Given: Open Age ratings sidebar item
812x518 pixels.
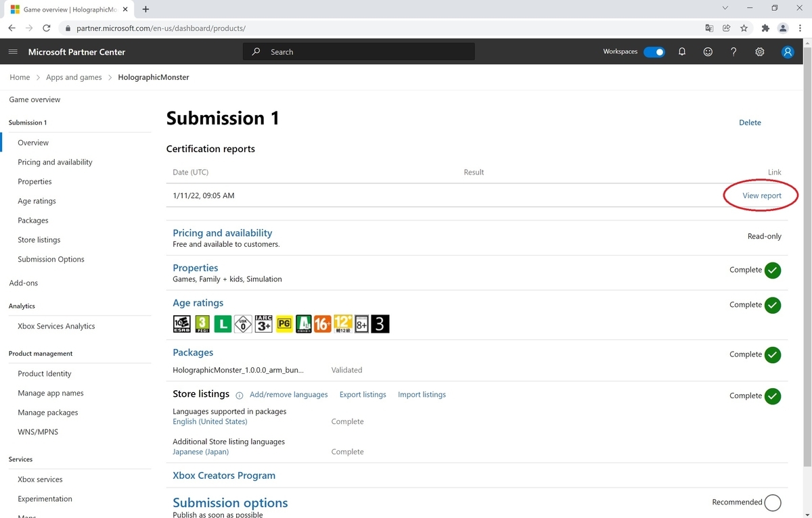Looking at the screenshot, I should pos(37,201).
